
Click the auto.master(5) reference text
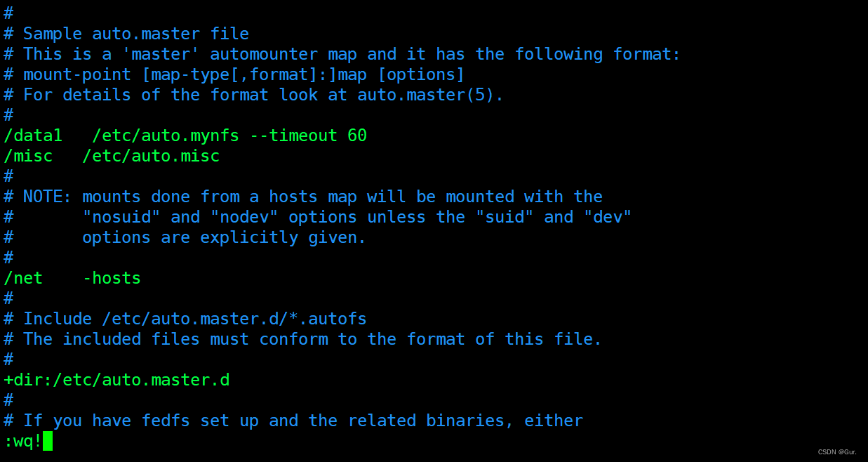[x=430, y=95]
